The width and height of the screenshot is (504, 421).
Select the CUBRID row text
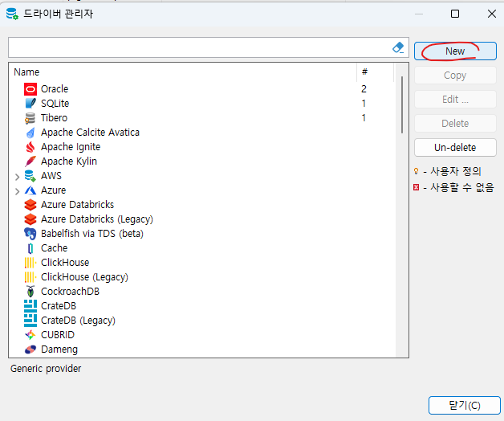tap(58, 335)
